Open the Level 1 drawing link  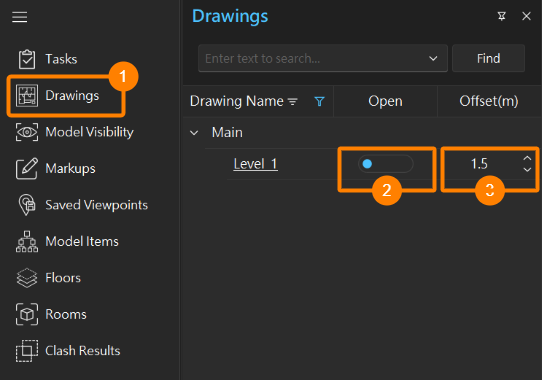click(x=255, y=164)
